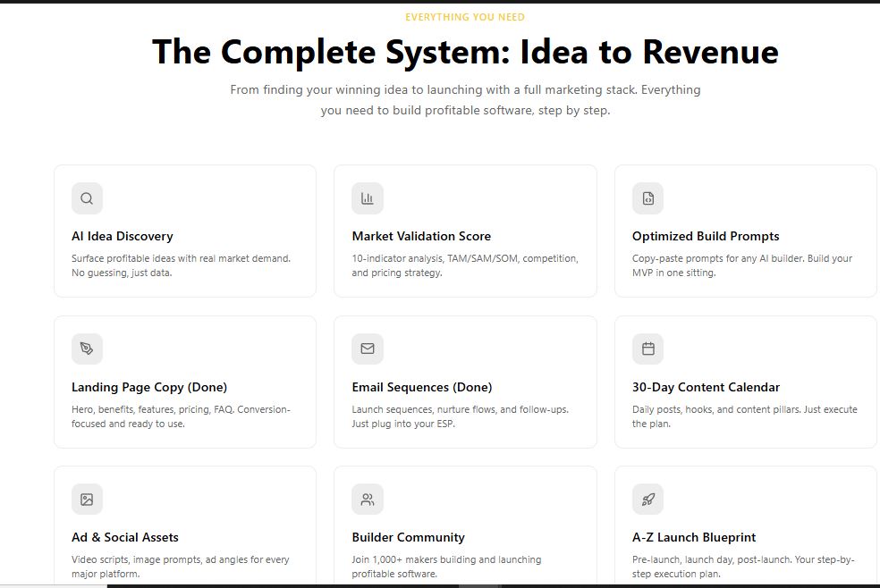
Task: Open the AI Idea Discovery card
Action: pos(122,236)
